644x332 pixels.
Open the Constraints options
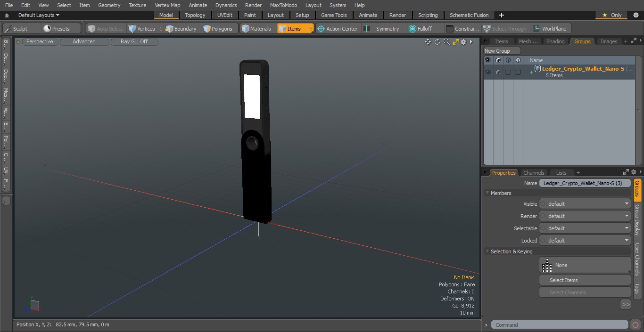click(463, 29)
